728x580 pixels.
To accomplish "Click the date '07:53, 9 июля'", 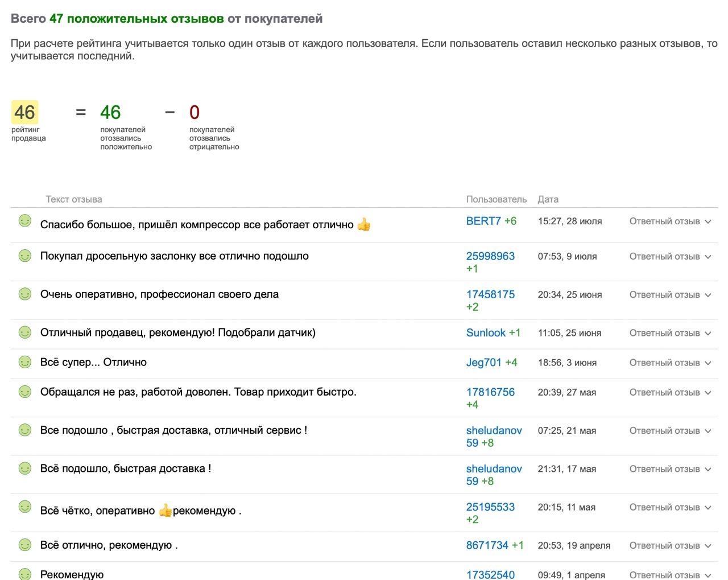I will (568, 256).
